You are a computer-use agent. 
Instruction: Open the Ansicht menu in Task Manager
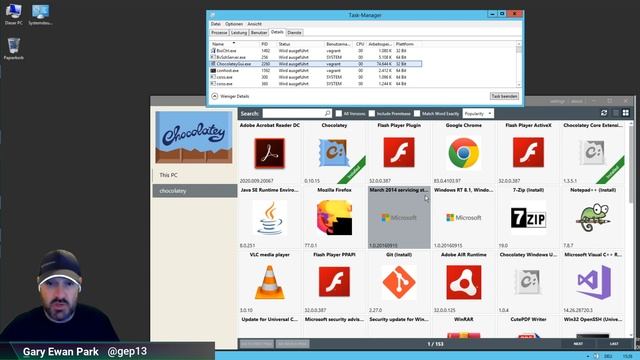pyautogui.click(x=255, y=24)
